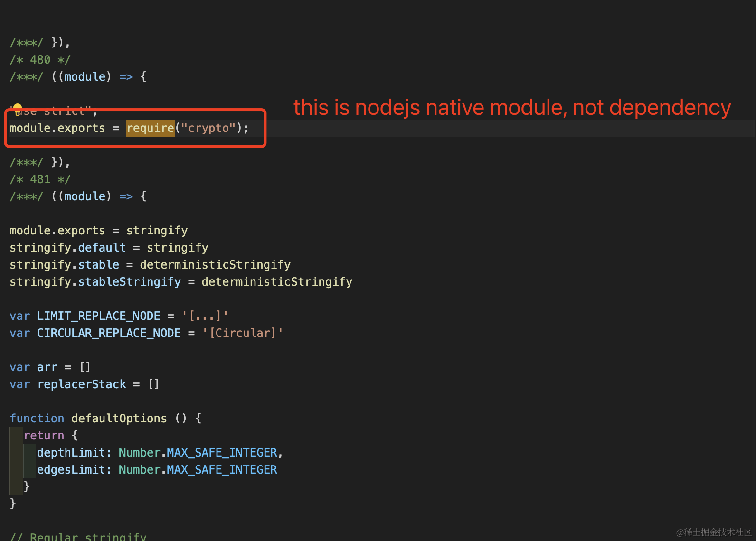Screen dimensions: 756x541
Task: Click CIRCULAR_REPLACE_NODE variable name
Action: [x=109, y=333]
